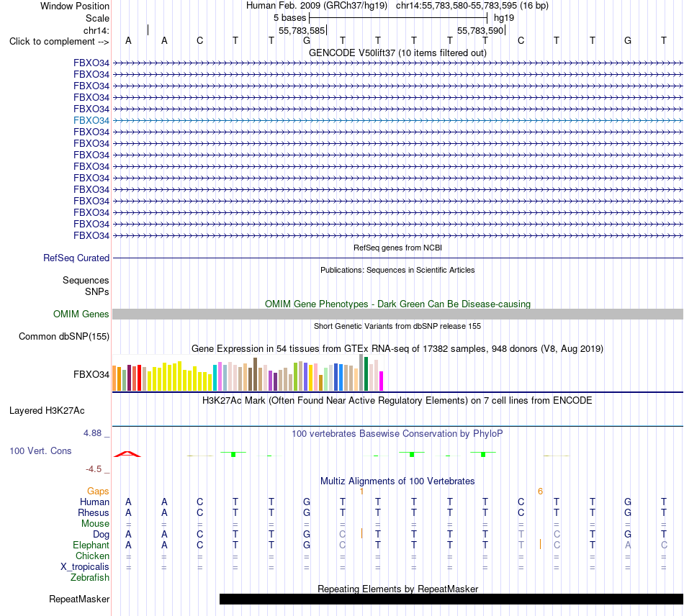Click the 'Gene Expression in 54 tissues' title
This screenshot has height=616, width=684.
pos(397,349)
